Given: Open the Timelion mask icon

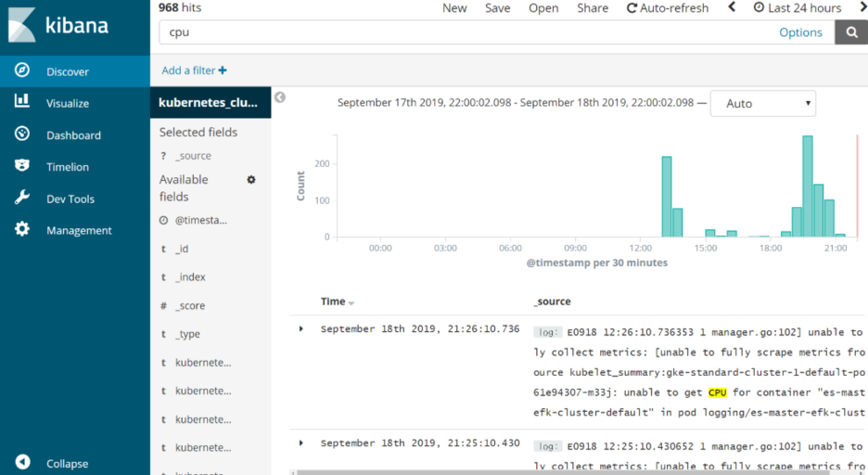Looking at the screenshot, I should click(x=21, y=165).
